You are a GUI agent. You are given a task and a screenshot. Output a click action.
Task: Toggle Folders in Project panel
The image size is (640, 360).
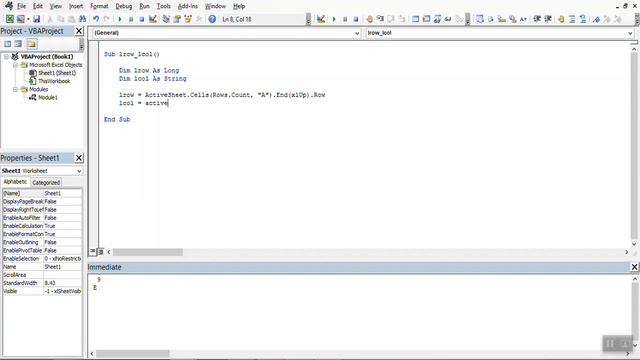(x=31, y=44)
